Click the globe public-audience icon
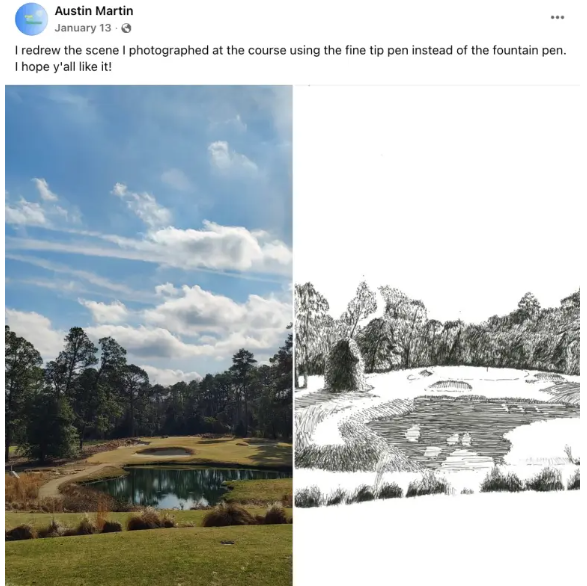The height and width of the screenshot is (586, 587). [x=127, y=28]
